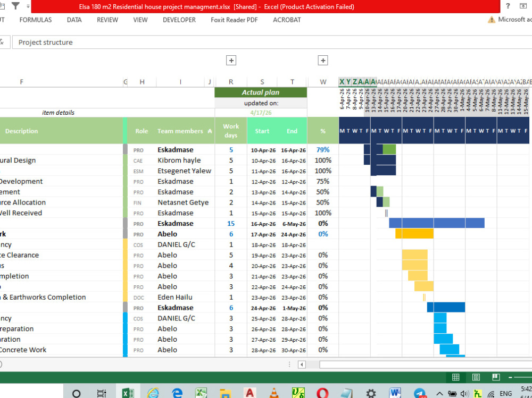Select column S header
This screenshot has width=532, height=398.
point(262,82)
